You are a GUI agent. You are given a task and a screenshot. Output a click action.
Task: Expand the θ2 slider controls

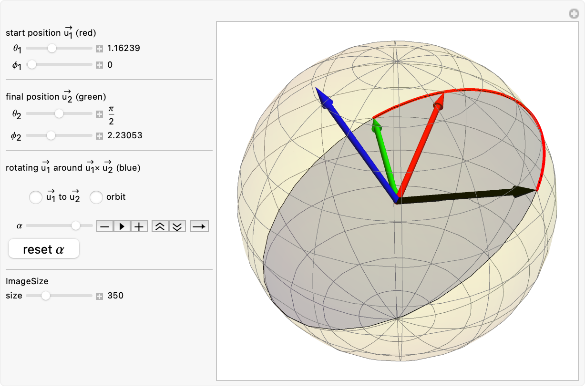pos(99,114)
